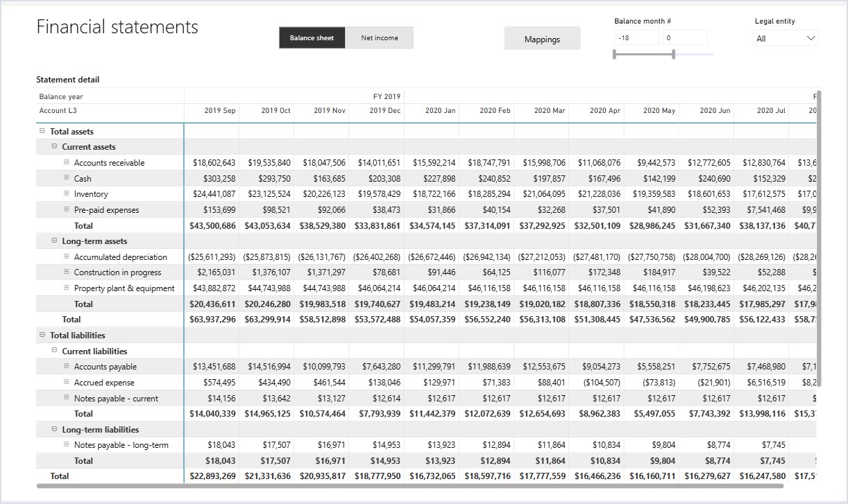848x504 pixels.
Task: Click Cash value $303,258
Action: 219,178
